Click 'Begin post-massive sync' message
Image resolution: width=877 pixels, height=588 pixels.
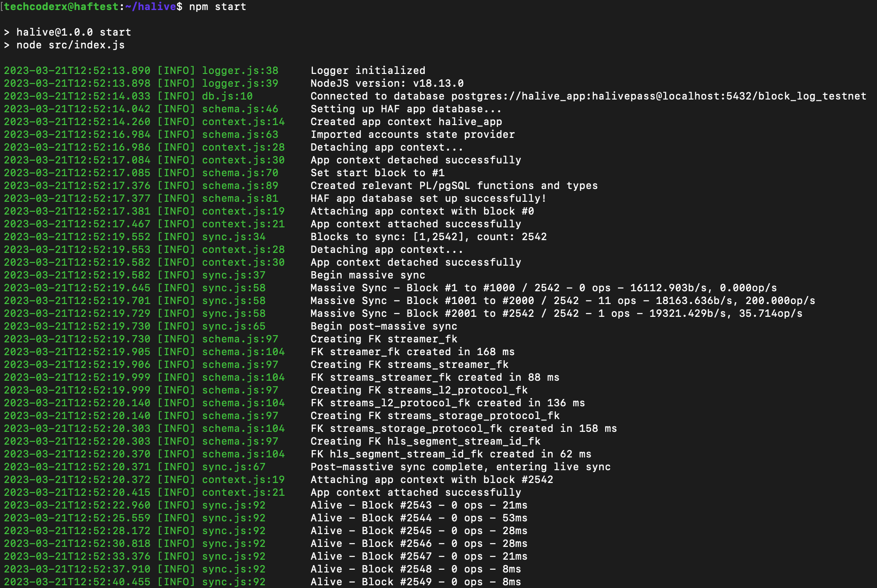point(384,326)
